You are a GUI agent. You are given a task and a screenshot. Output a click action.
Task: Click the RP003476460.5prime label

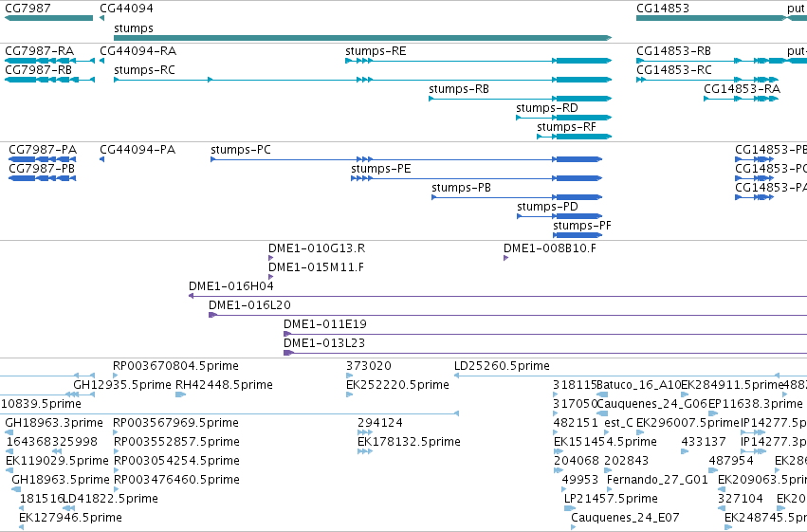pos(176,480)
